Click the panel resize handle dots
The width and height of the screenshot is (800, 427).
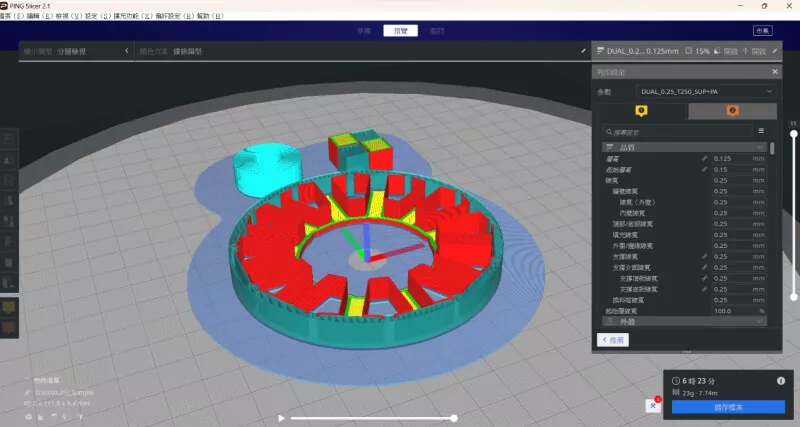coord(687,351)
